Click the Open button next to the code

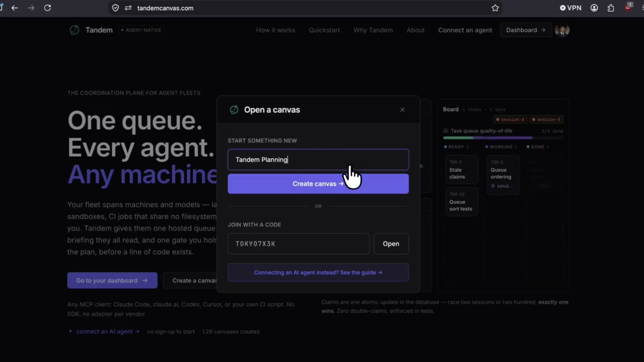[x=391, y=244]
